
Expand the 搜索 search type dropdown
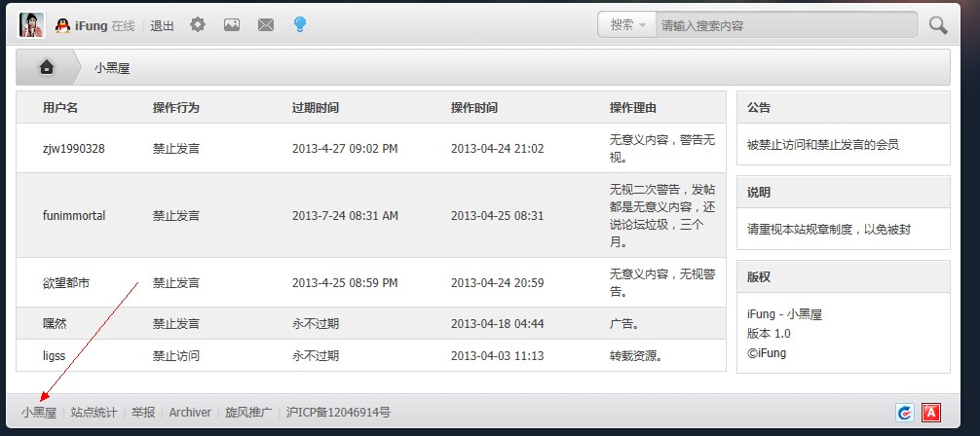627,25
